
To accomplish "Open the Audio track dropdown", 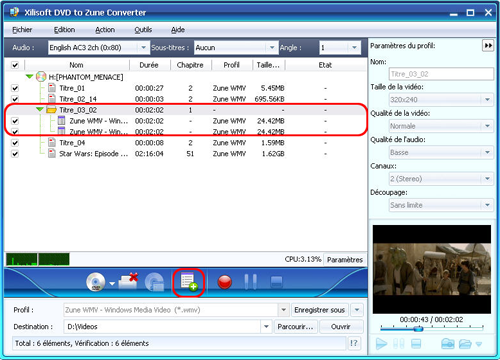I will click(x=143, y=48).
